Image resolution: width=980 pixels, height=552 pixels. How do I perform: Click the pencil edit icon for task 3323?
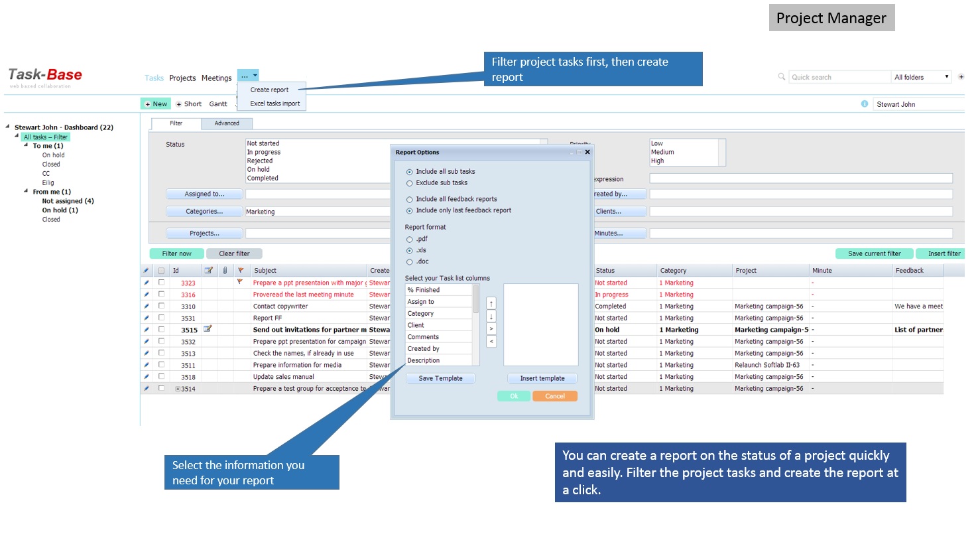146,283
